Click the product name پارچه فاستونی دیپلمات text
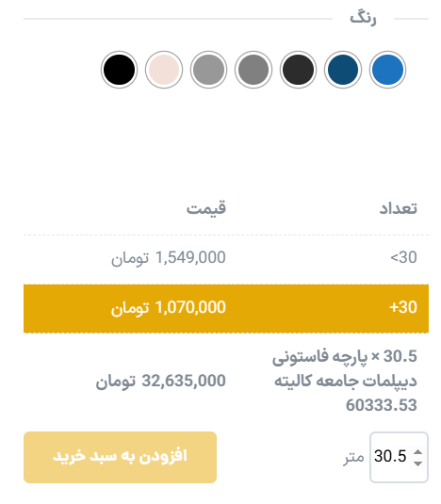Image resolution: width=441 pixels, height=504 pixels. click(x=345, y=368)
